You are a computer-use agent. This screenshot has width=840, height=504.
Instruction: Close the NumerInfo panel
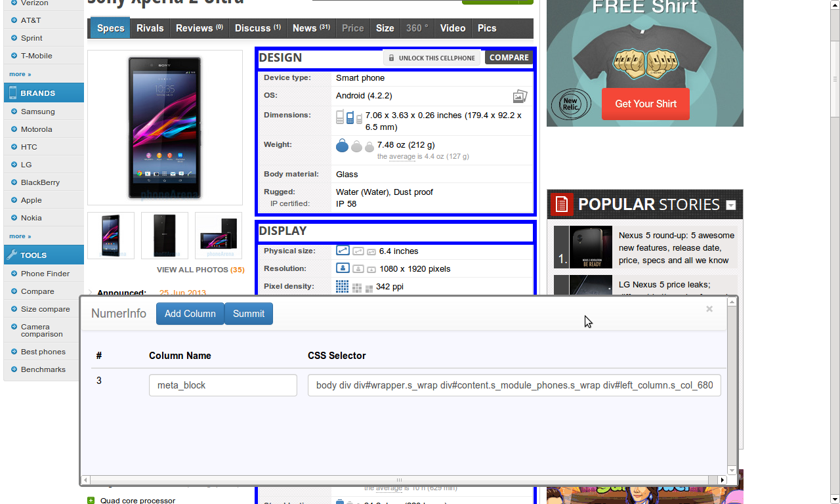(709, 308)
